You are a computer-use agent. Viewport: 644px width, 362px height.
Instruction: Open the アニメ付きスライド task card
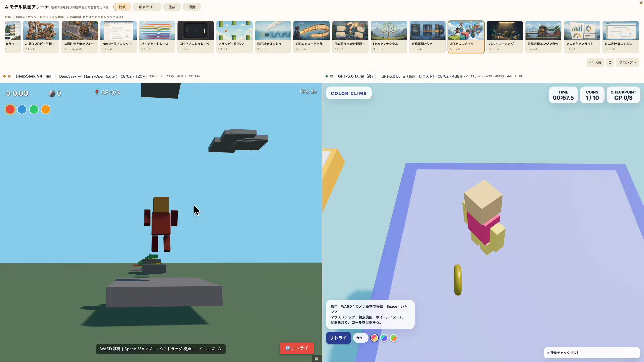coord(582,37)
